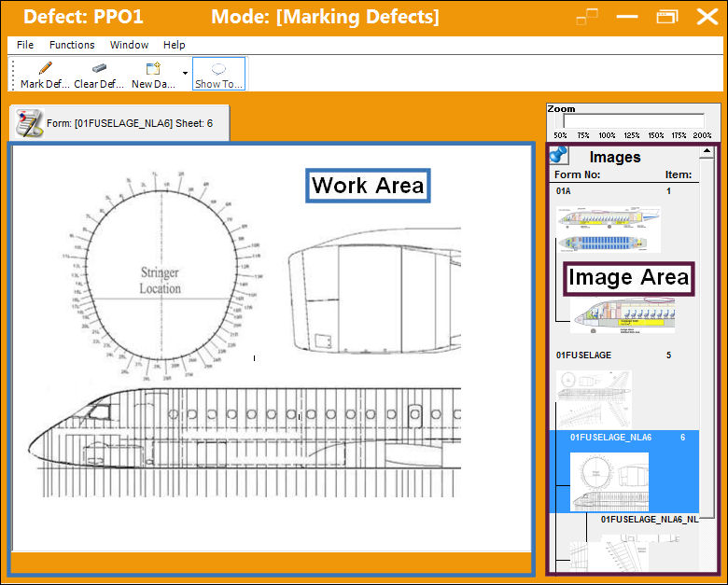Click the form document icon on the sheet tab
Viewport: 728px width, 585px height.
click(28, 123)
